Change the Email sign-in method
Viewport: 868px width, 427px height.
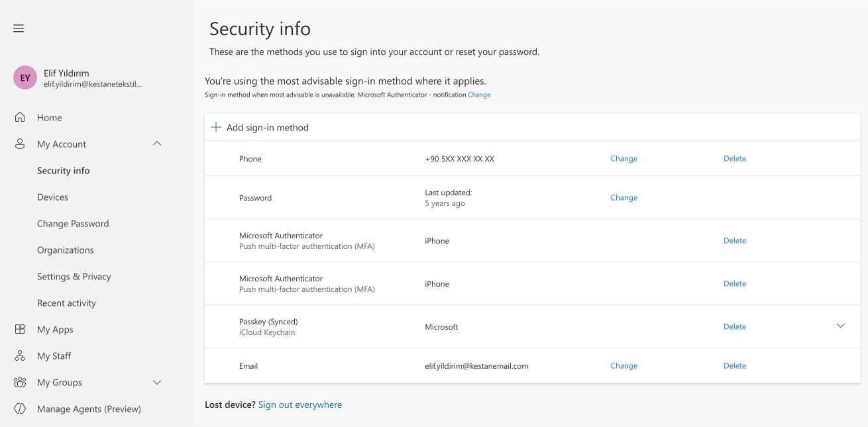[x=624, y=365]
